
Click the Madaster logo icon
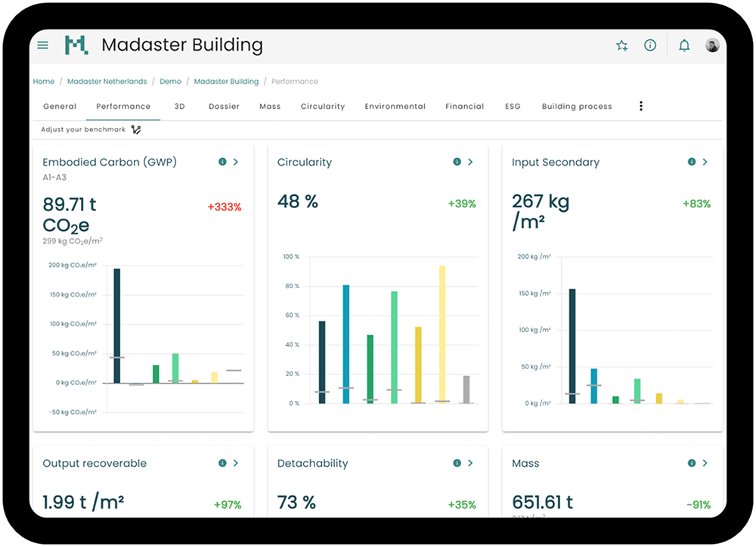76,45
